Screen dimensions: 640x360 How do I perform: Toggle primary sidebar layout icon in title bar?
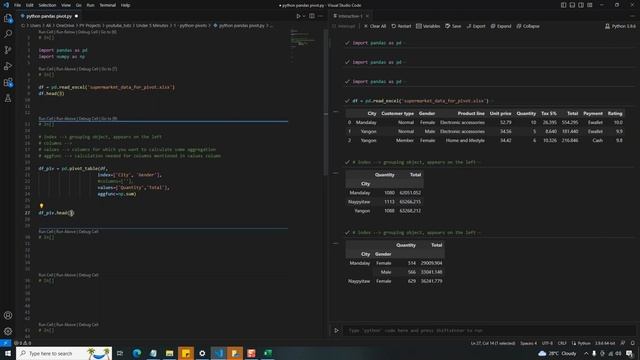[x=563, y=5]
